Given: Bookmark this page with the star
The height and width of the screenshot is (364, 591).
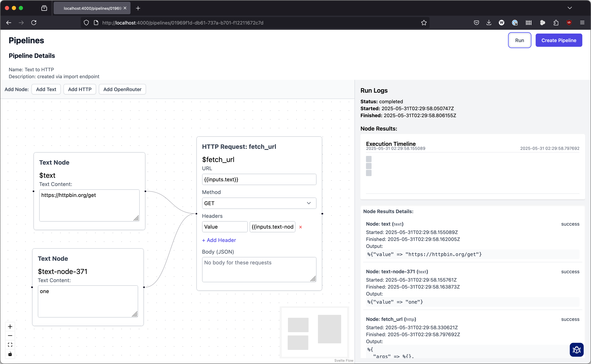Looking at the screenshot, I should click(x=424, y=23).
